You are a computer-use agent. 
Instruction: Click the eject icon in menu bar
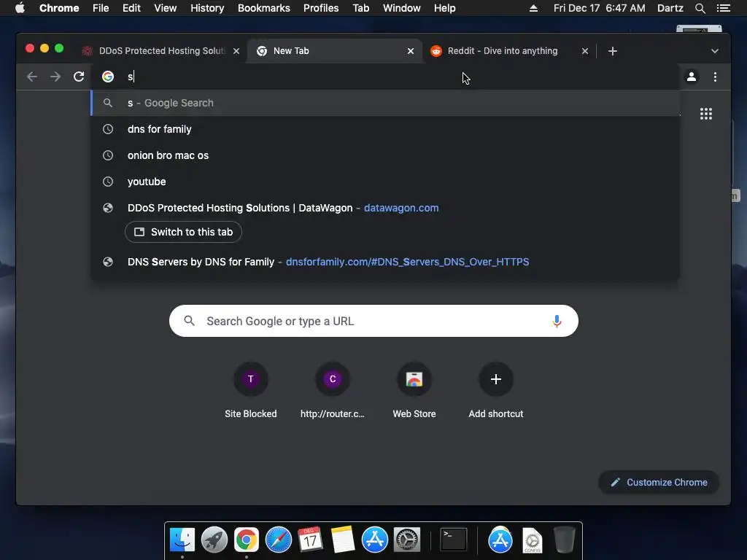[x=533, y=8]
